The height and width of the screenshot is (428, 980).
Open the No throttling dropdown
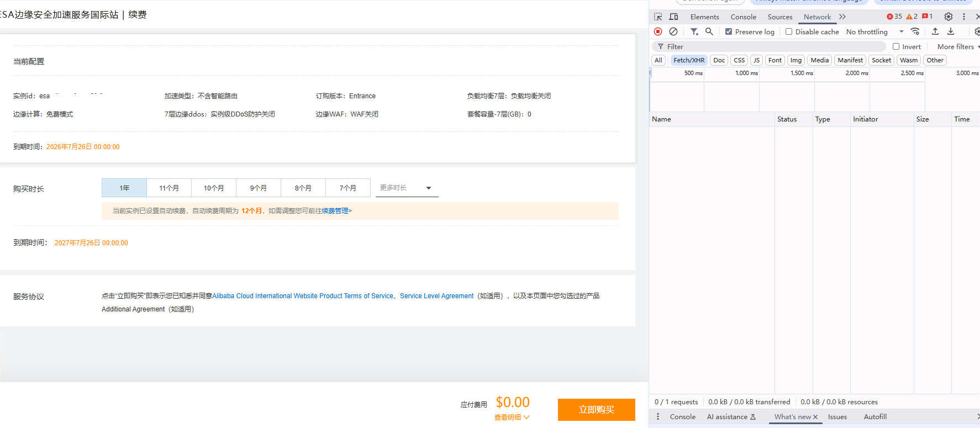coord(874,31)
